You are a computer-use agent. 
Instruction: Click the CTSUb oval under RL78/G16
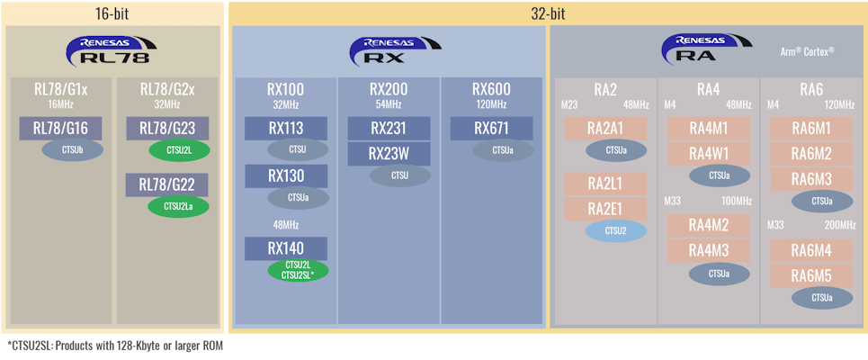click(73, 150)
